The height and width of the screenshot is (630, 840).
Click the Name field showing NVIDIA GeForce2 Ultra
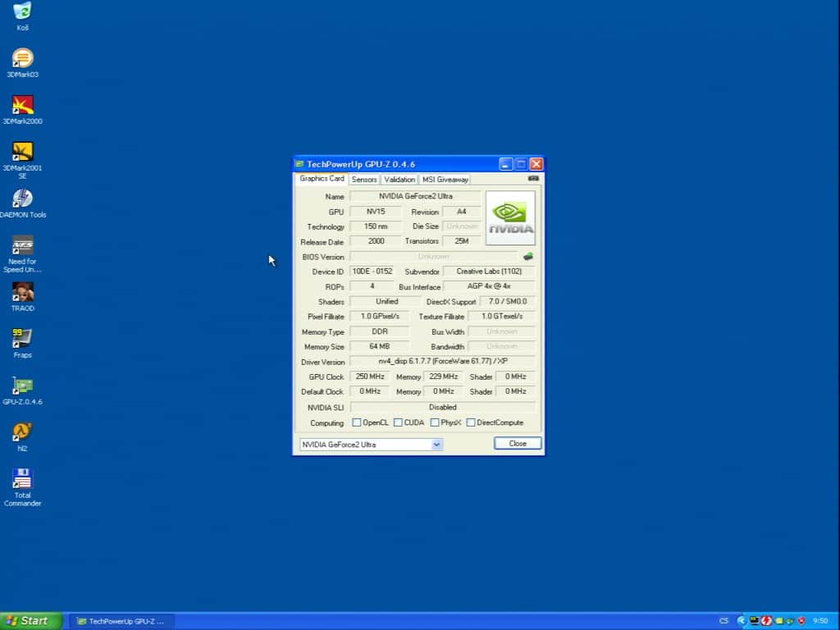(x=415, y=197)
